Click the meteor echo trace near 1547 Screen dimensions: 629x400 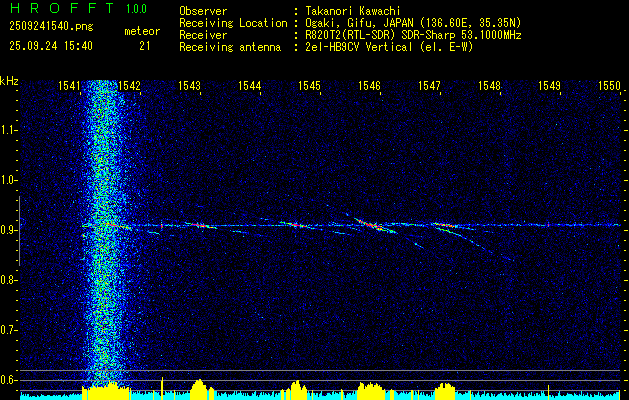(x=447, y=226)
